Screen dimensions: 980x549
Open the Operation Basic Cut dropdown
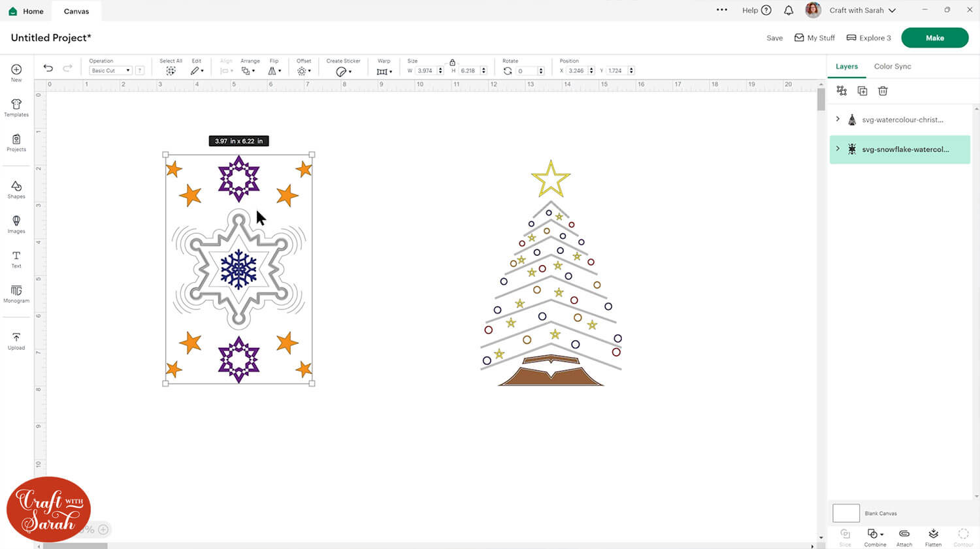click(x=110, y=71)
